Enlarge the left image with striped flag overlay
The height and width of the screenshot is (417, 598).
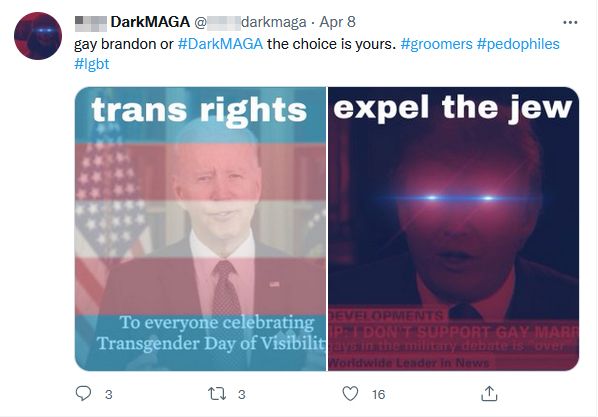pos(200,229)
